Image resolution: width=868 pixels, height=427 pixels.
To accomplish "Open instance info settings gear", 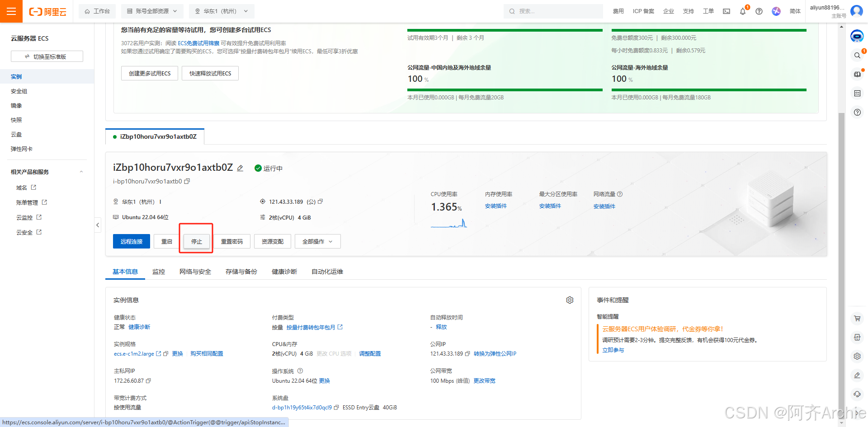I will [570, 300].
